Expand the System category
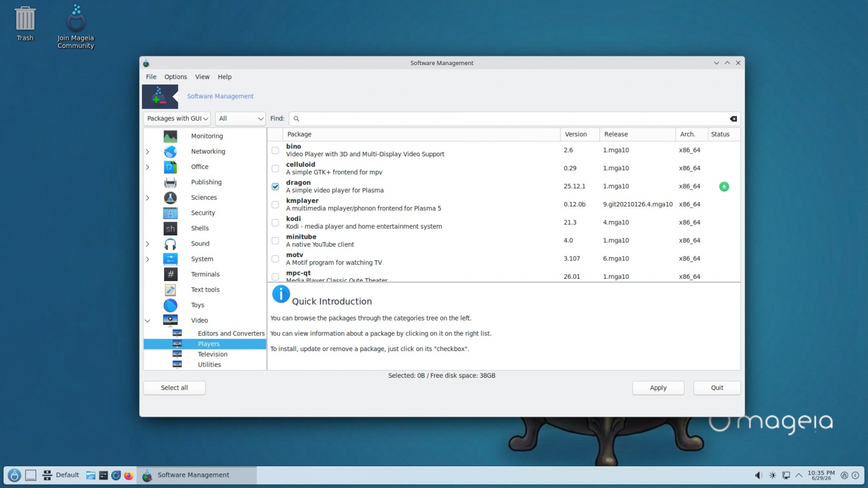Viewport: 868px width, 488px height. pyautogui.click(x=147, y=259)
